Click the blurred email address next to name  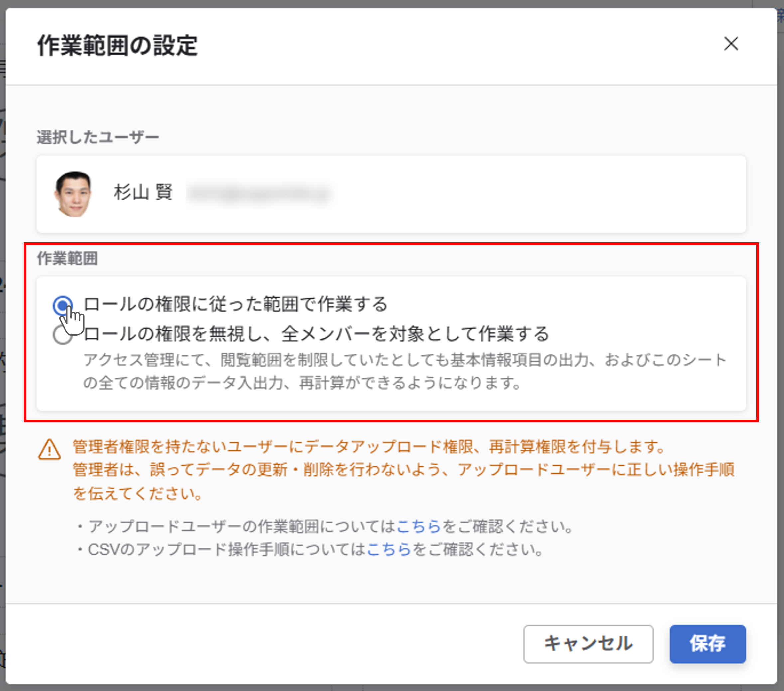(258, 194)
